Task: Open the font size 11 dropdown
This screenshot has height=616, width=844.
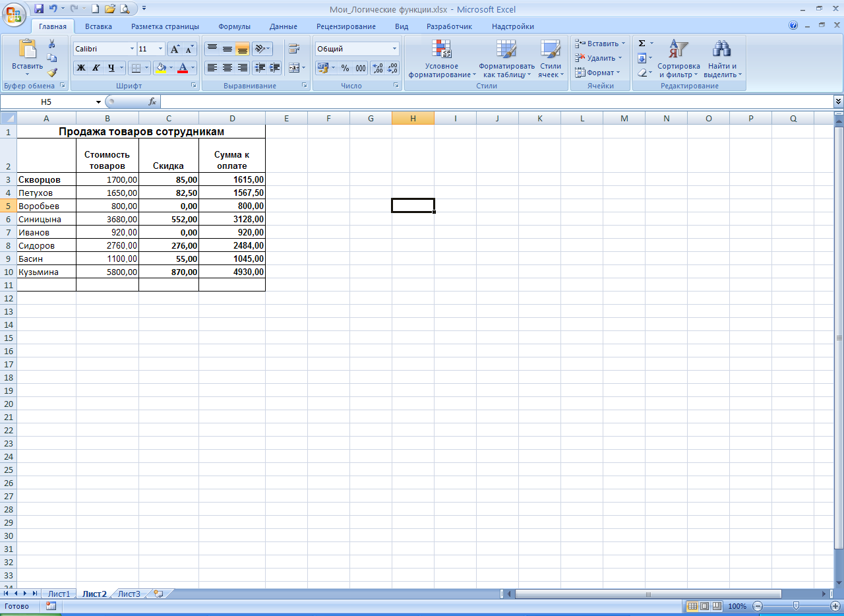Action: pyautogui.click(x=160, y=49)
